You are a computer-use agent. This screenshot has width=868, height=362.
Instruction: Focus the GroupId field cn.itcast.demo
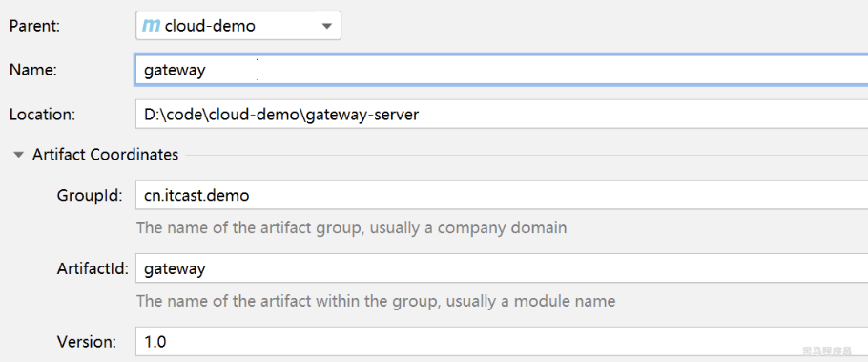pyautogui.click(x=502, y=195)
